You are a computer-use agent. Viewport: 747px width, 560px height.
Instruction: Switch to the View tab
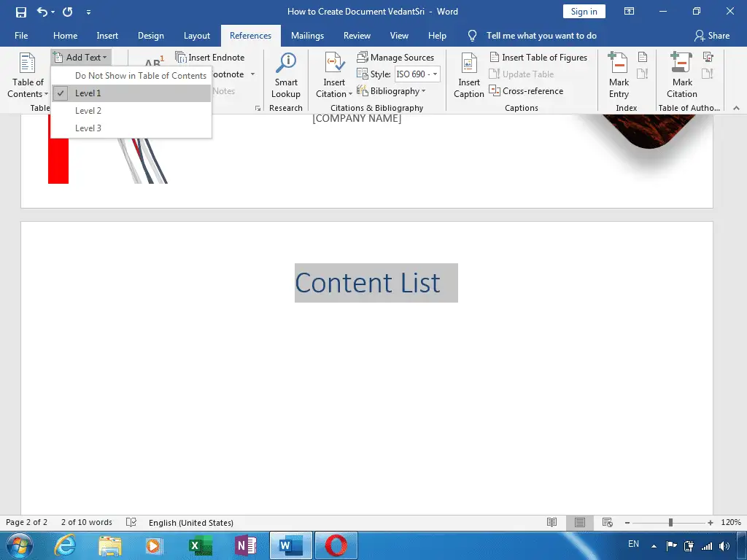pos(399,36)
